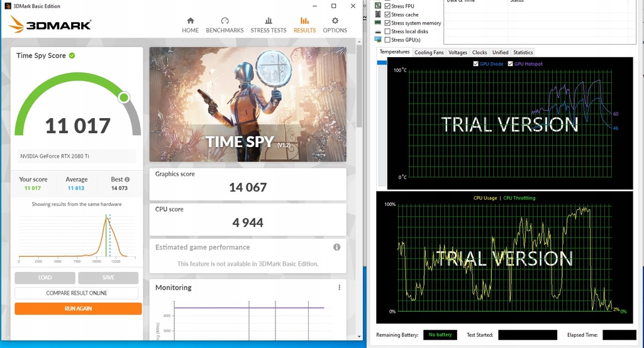This screenshot has width=644, height=348.
Task: Click the 3DMark title bar app icon
Action: (x=8, y=6)
